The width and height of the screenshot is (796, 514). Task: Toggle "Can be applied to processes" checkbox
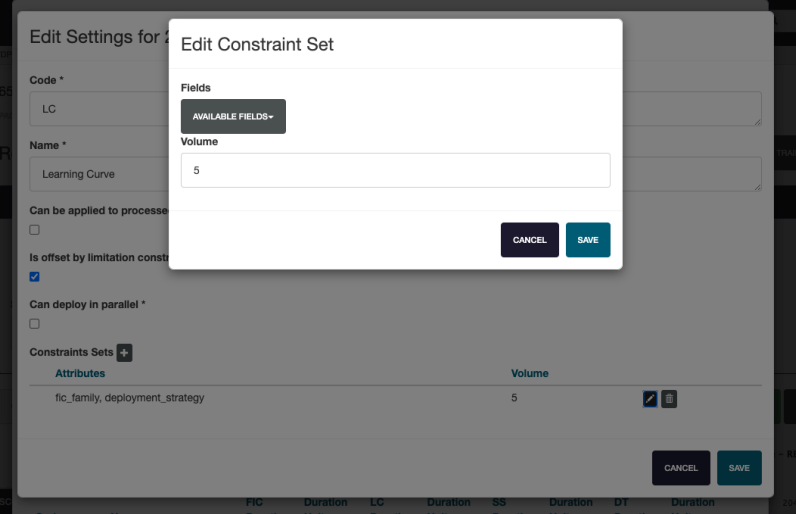(x=35, y=230)
